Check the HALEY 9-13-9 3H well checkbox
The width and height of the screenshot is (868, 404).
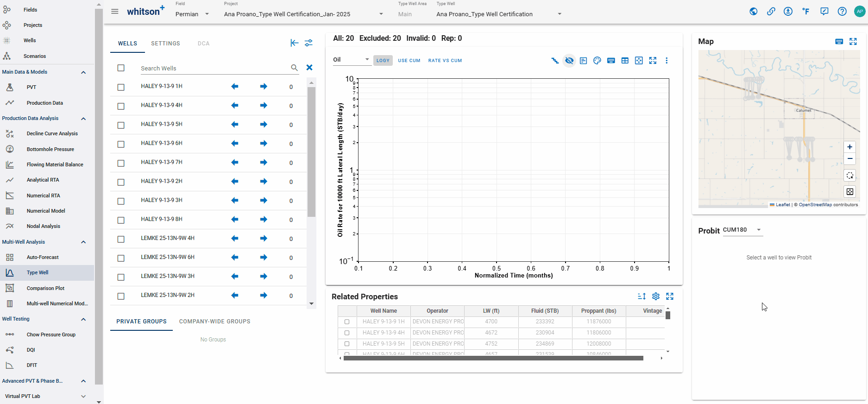(x=121, y=201)
